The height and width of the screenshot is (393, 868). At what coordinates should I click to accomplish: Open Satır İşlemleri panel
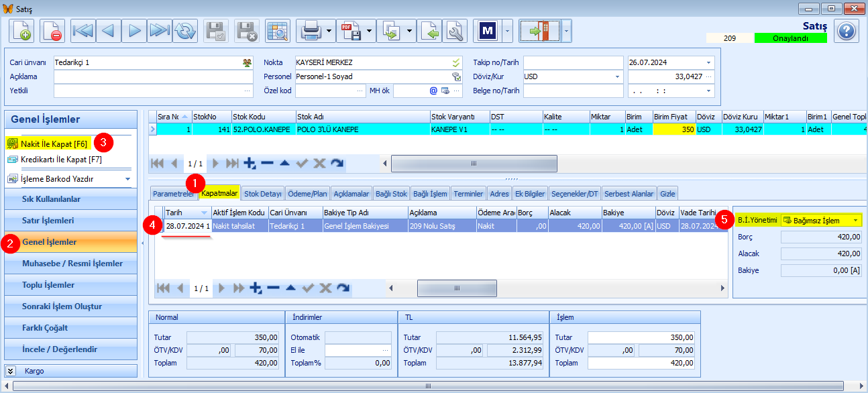tap(70, 221)
